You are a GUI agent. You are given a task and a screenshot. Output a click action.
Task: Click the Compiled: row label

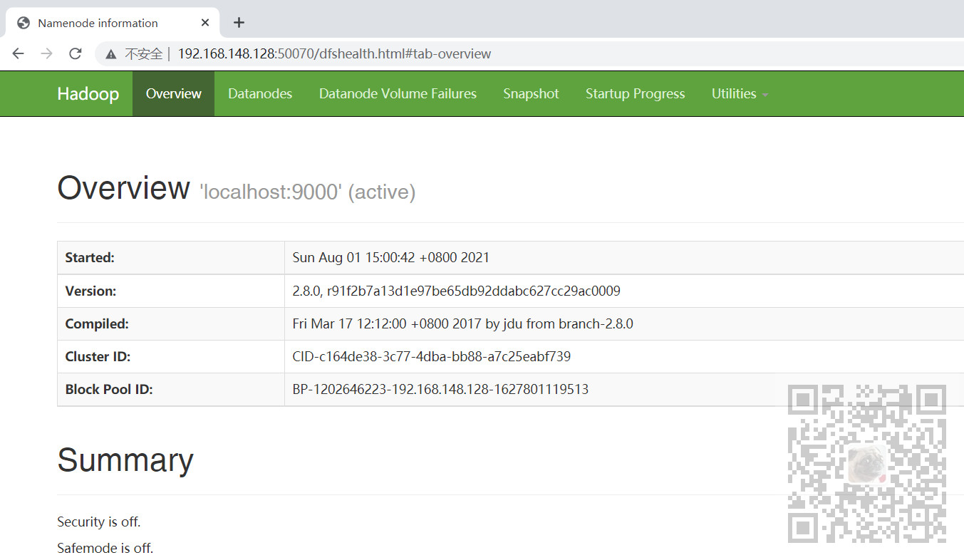point(97,323)
